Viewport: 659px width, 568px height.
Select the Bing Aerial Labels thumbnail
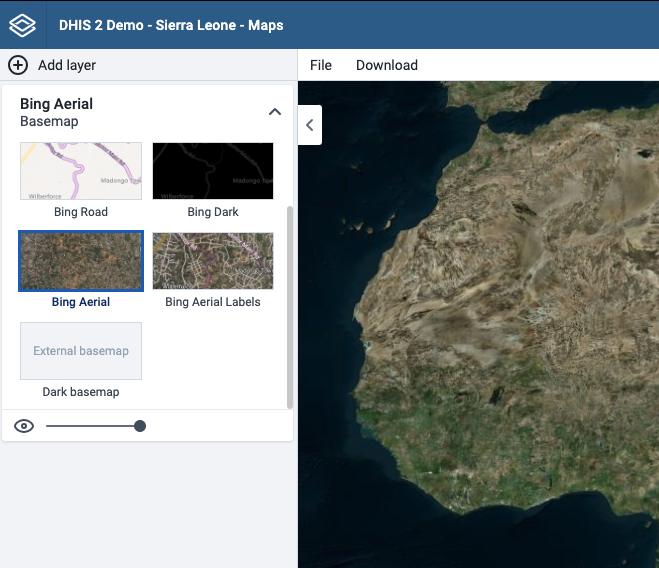point(213,261)
